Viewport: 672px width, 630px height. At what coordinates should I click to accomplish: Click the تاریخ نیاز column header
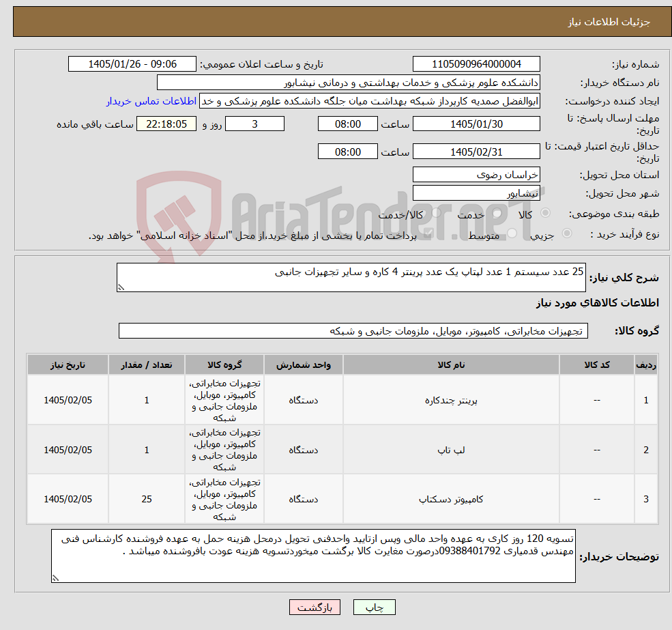tap(68, 365)
